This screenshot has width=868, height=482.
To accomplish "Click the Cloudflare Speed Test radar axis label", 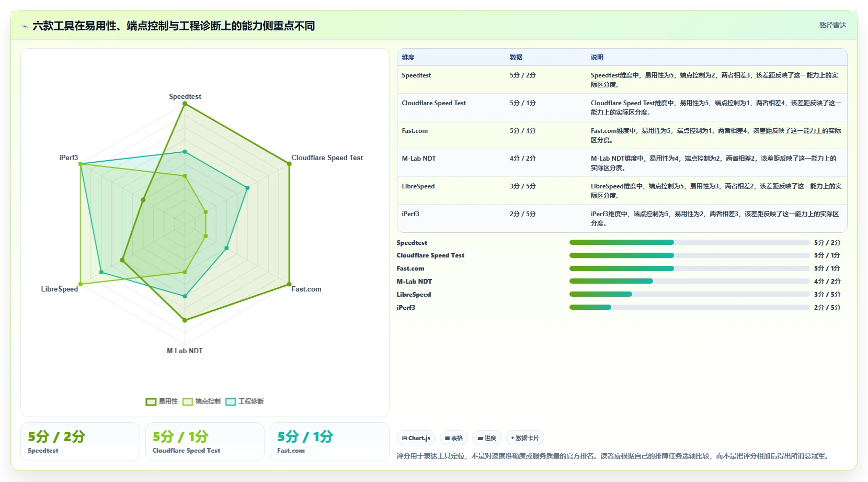I will (327, 158).
